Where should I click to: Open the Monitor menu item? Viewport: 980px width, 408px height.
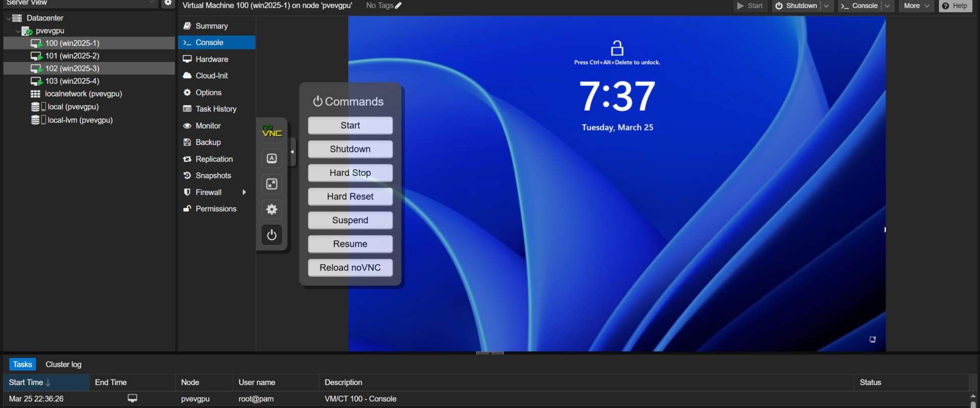[x=216, y=125]
